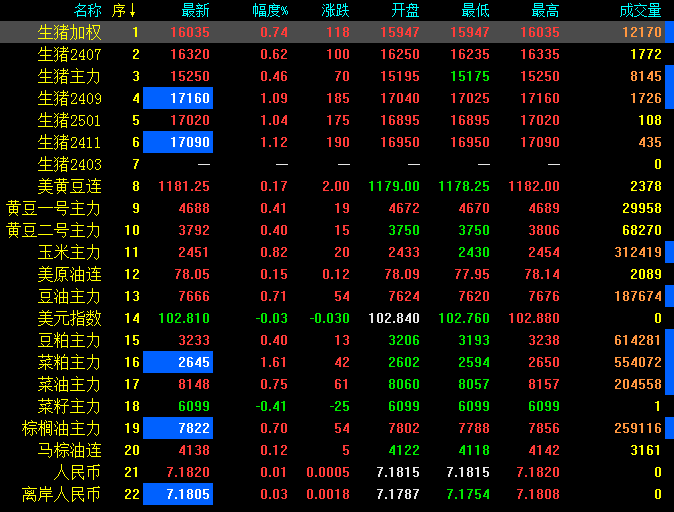This screenshot has width=674, height=512.
Task: Click change percent 1.61 of 菜粕主力
Action: 274,362
